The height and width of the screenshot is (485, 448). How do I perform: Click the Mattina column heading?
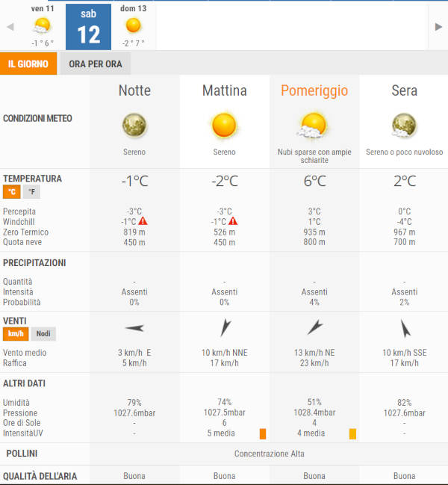click(225, 90)
